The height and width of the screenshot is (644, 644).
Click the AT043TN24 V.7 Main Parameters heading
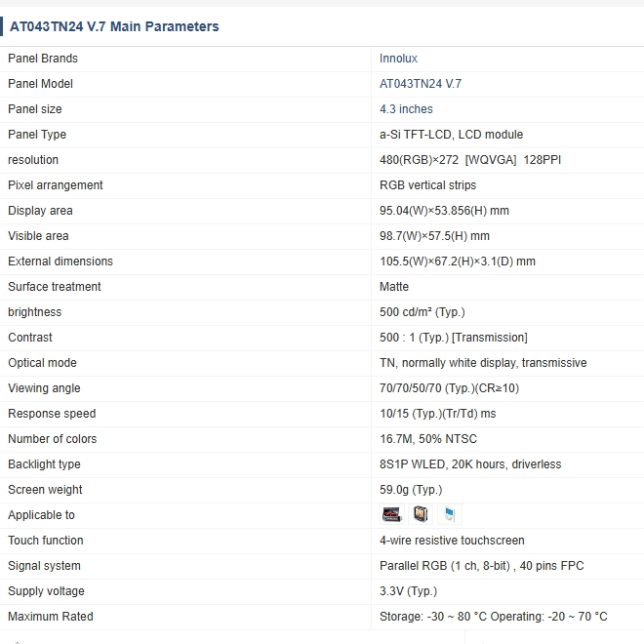point(114,26)
